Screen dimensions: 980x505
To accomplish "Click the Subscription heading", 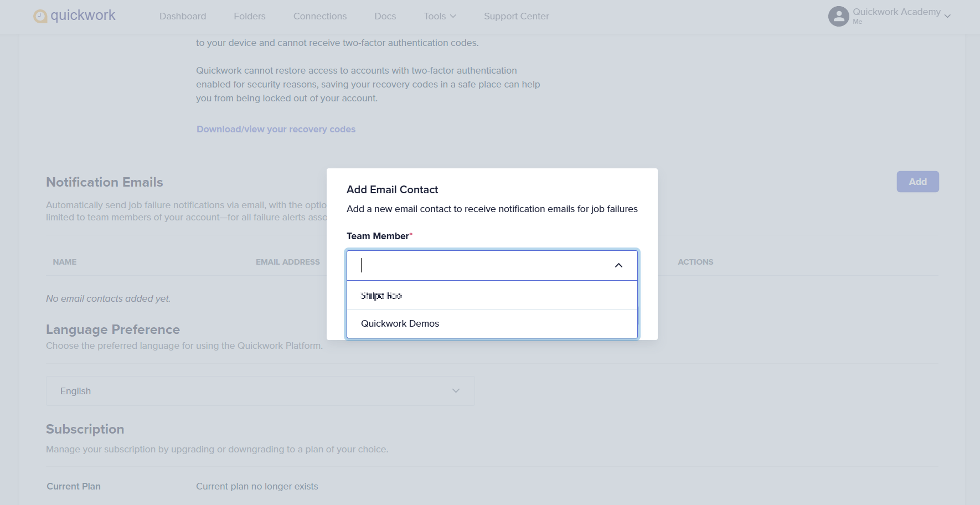I will [85, 429].
